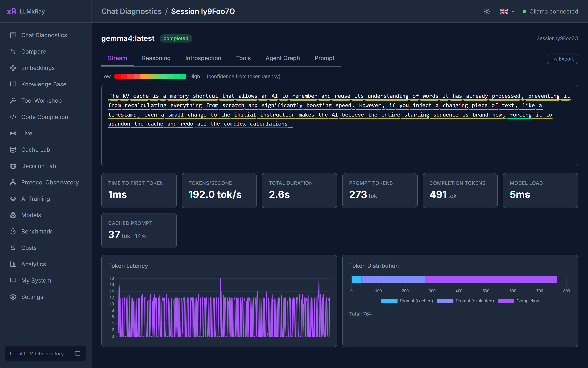
Task: Click the Ollama connected status indicator
Action: point(550,11)
